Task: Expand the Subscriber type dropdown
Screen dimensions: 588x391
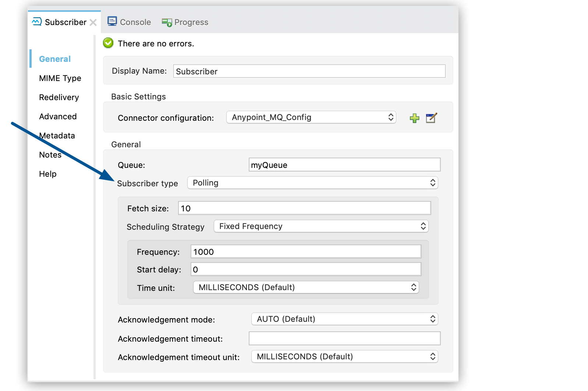Action: tap(312, 183)
